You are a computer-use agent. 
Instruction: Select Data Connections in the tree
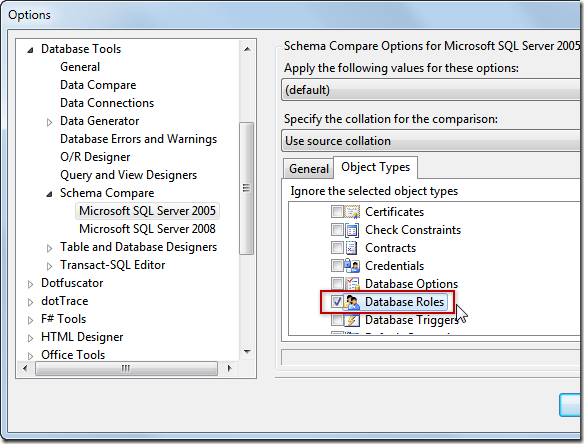107,103
